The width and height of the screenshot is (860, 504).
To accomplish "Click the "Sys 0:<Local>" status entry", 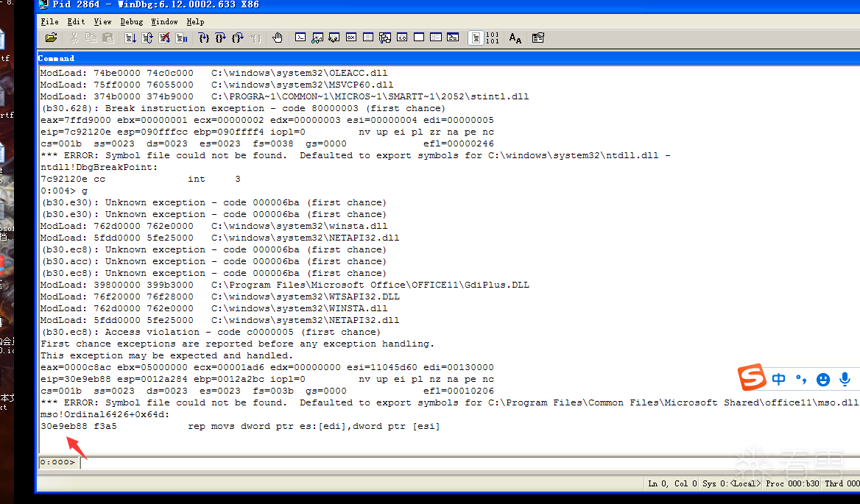I will click(732, 483).
